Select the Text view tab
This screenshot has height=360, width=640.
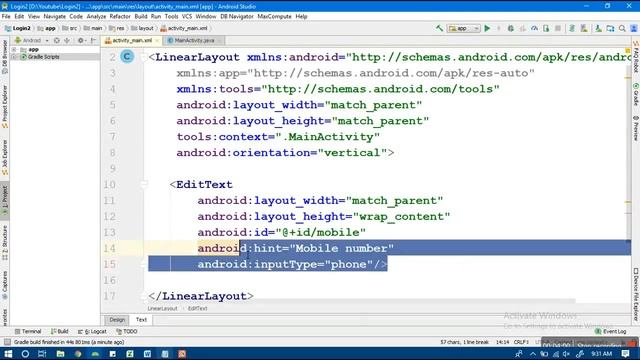tap(141, 320)
